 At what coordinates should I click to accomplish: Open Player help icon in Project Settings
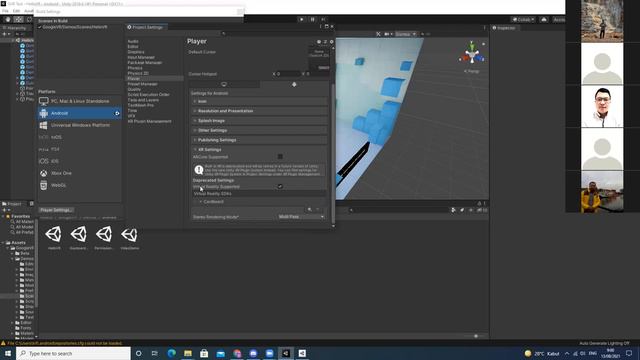319,42
